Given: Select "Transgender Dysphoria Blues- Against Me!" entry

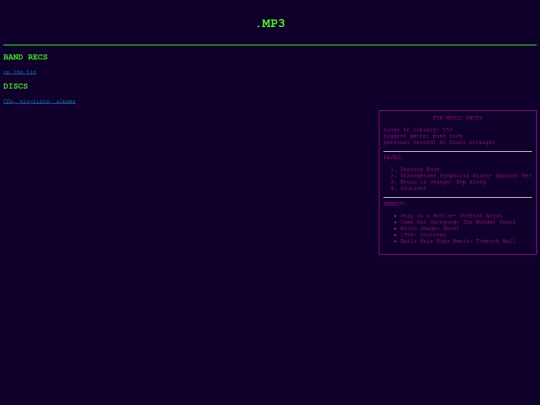Looking at the screenshot, I should (x=466, y=176).
